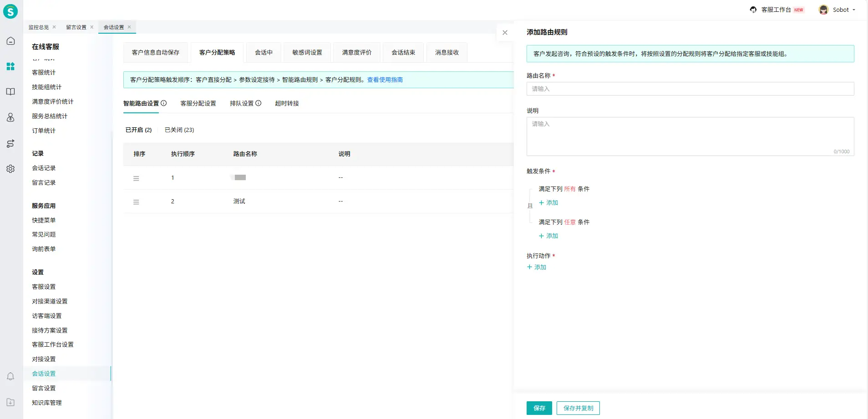The width and height of the screenshot is (868, 419).
Task: Click the 保存并复制 button
Action: click(578, 408)
